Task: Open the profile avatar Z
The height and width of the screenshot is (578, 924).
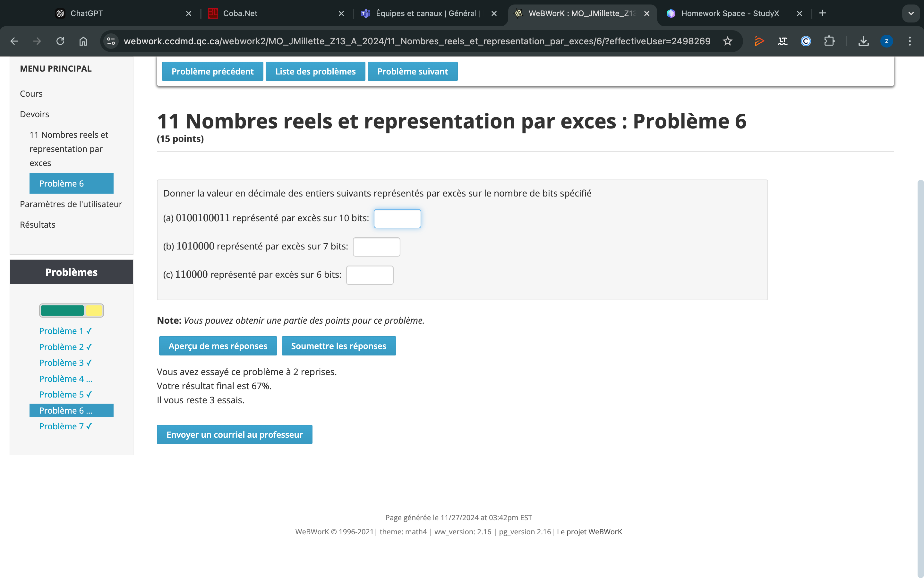Action: point(886,41)
